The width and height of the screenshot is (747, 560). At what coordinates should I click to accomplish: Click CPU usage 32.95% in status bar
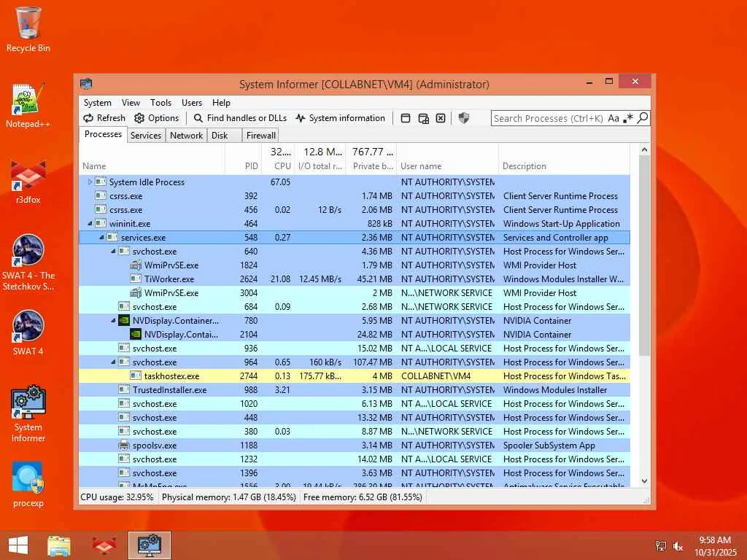pyautogui.click(x=117, y=497)
